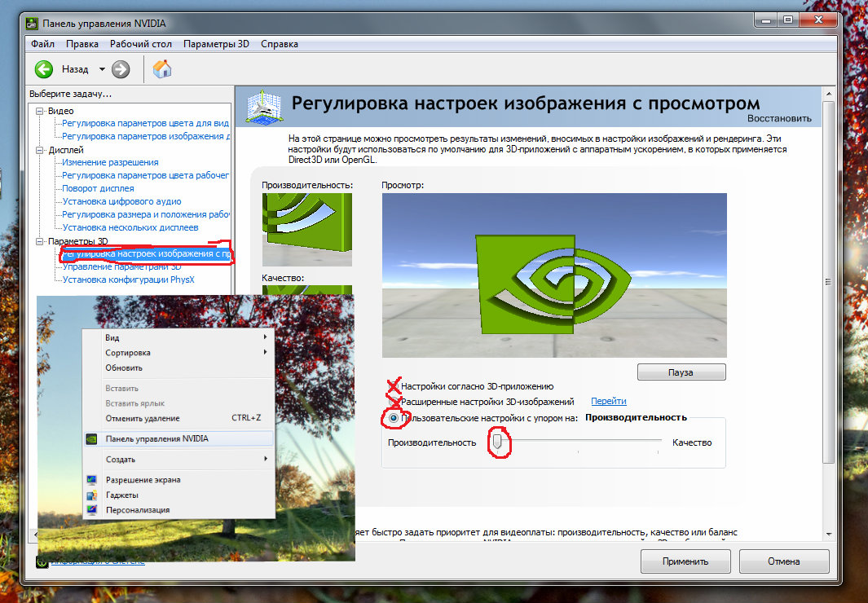Click the Производительность–Качество slider thumb

click(497, 442)
